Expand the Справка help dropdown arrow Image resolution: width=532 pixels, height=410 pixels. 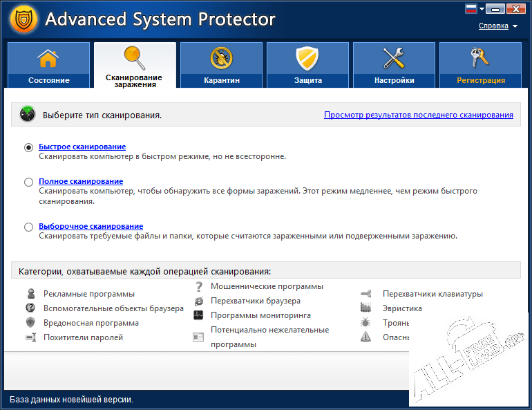click(x=515, y=26)
